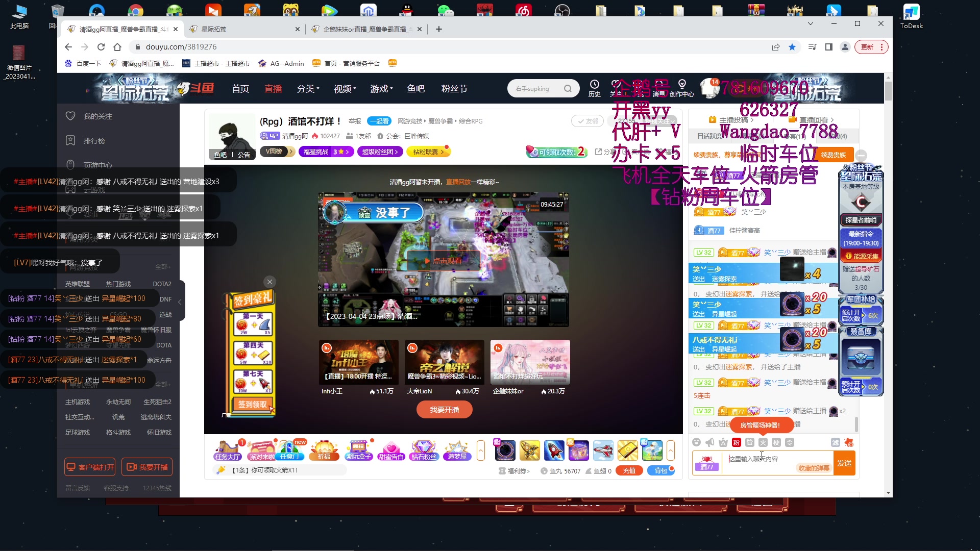980x551 pixels.
Task: Click the 梗 meme chat icon
Action: click(x=776, y=442)
